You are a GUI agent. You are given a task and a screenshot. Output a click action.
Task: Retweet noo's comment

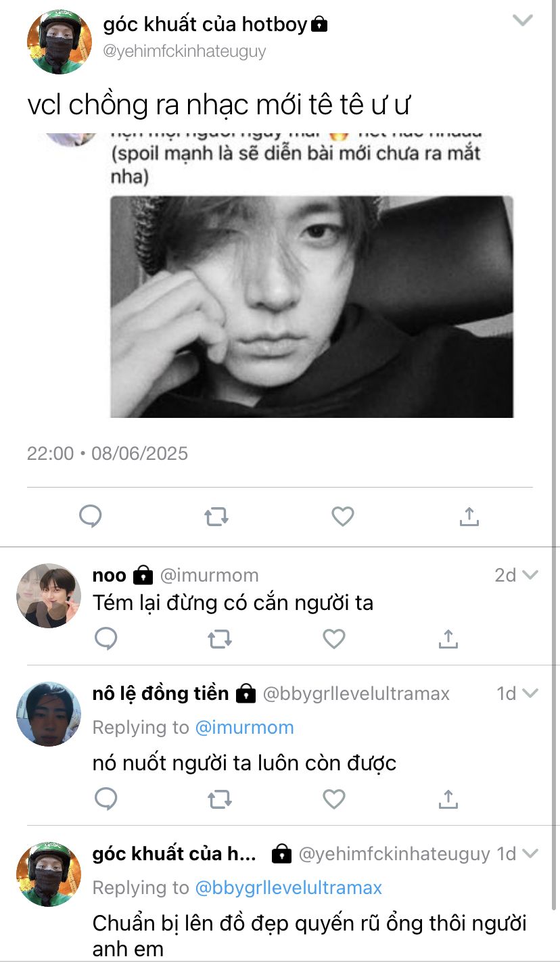[x=219, y=638]
